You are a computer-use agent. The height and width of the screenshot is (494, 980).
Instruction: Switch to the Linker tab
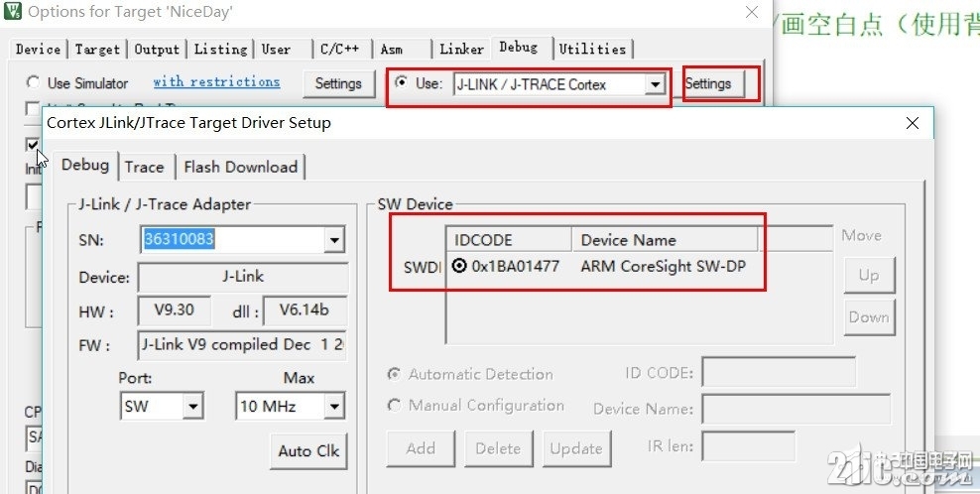[461, 49]
